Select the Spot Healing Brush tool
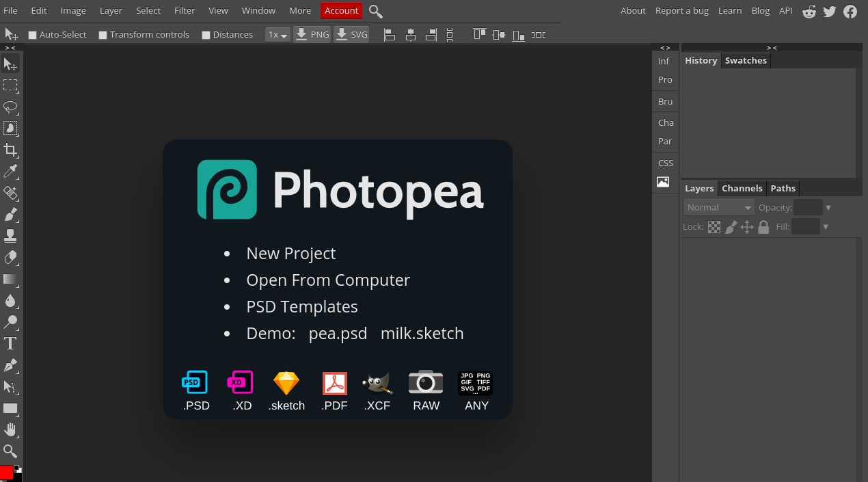The image size is (868, 482). (x=10, y=193)
